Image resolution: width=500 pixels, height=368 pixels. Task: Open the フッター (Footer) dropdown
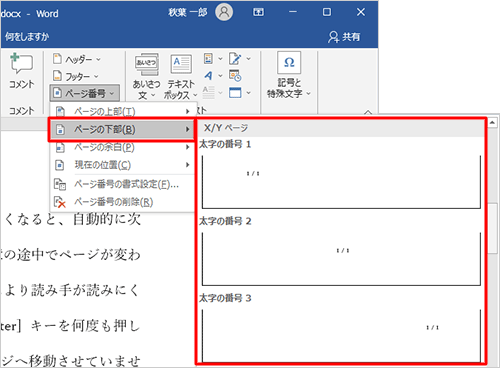click(x=76, y=76)
